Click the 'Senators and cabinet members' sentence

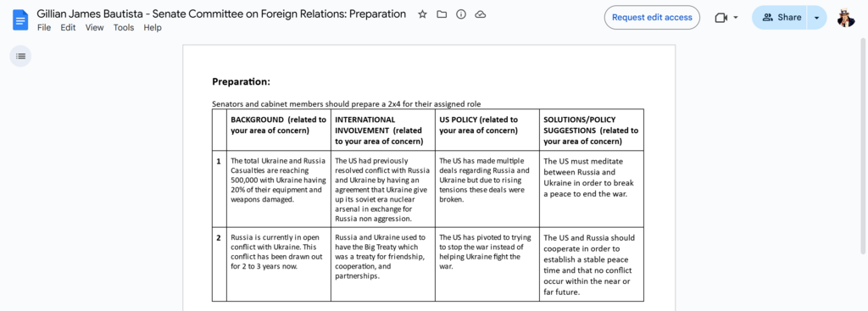(x=347, y=103)
